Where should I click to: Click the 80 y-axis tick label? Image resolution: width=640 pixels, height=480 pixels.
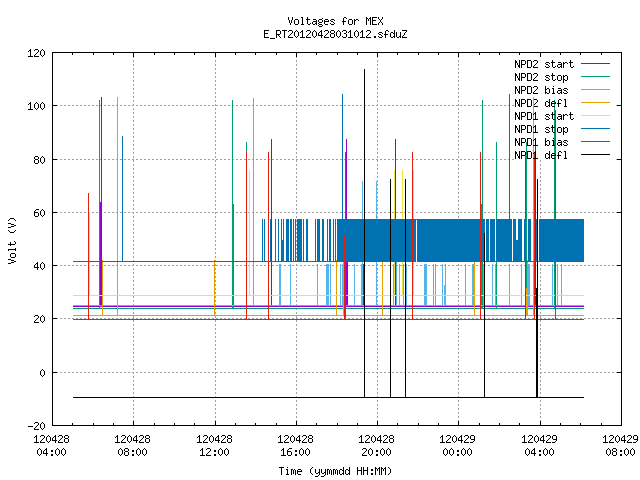[39, 160]
